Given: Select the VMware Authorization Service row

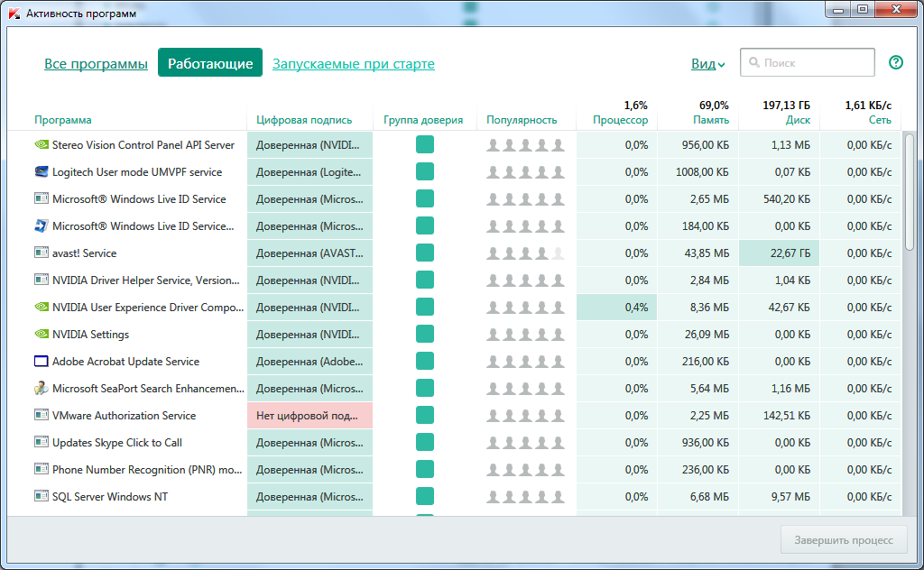Looking at the screenshot, I should pos(124,416).
